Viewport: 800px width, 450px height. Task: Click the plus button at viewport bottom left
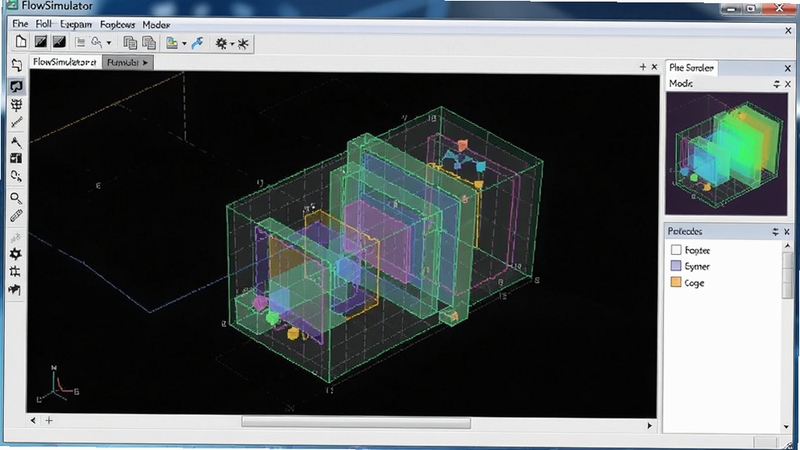pyautogui.click(x=49, y=420)
